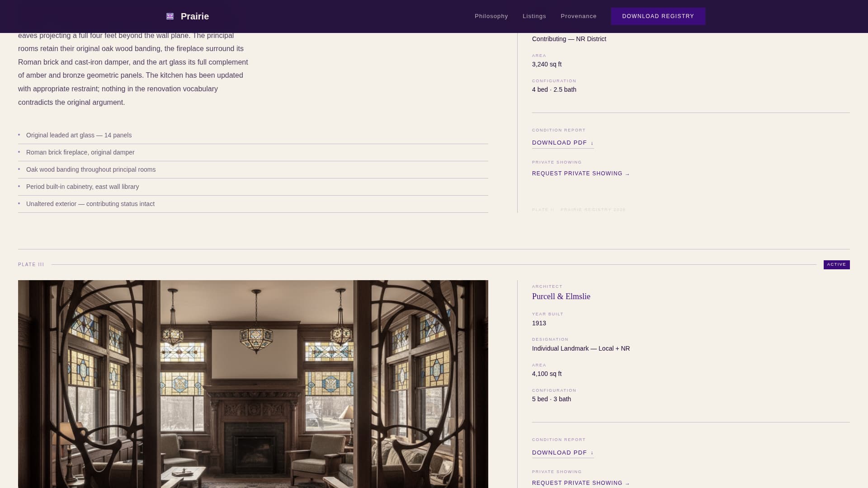Screen dimensions: 868x488
Task: Request private showing for Purcell & Elmslie house
Action: click(x=580, y=483)
